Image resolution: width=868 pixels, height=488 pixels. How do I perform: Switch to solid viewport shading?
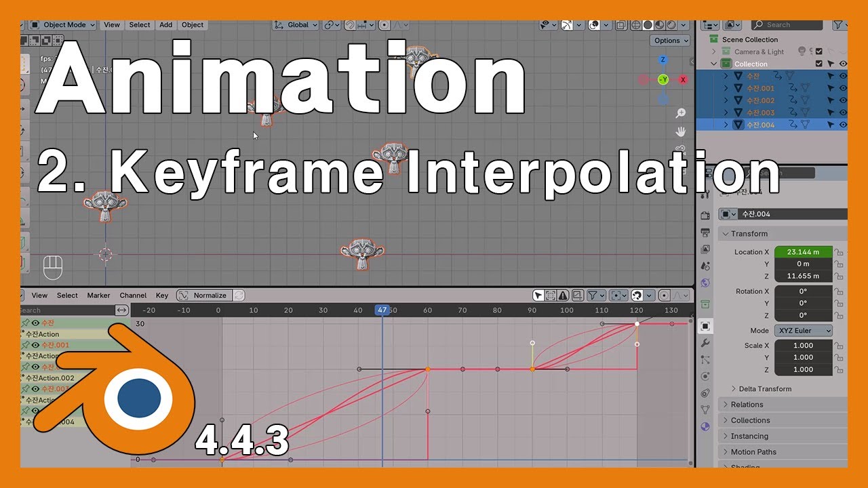648,25
